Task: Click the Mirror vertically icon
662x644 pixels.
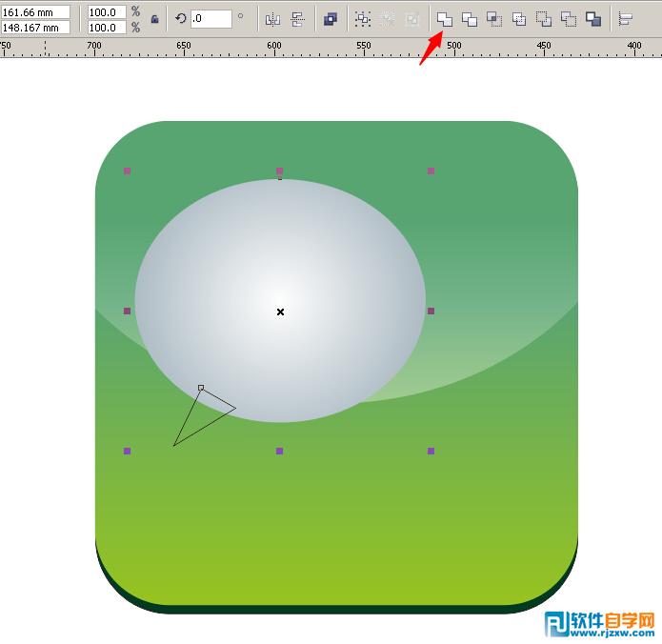Action: (x=297, y=19)
